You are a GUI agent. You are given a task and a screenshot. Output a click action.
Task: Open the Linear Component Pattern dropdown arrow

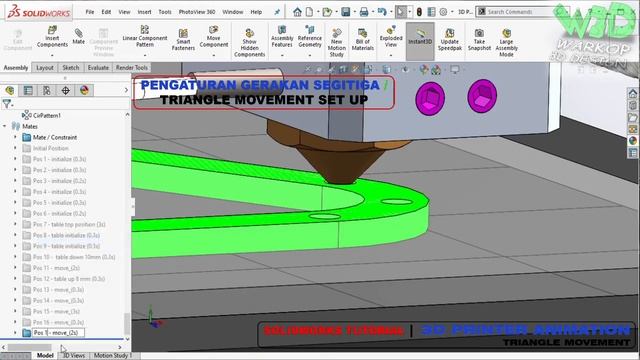(145, 55)
